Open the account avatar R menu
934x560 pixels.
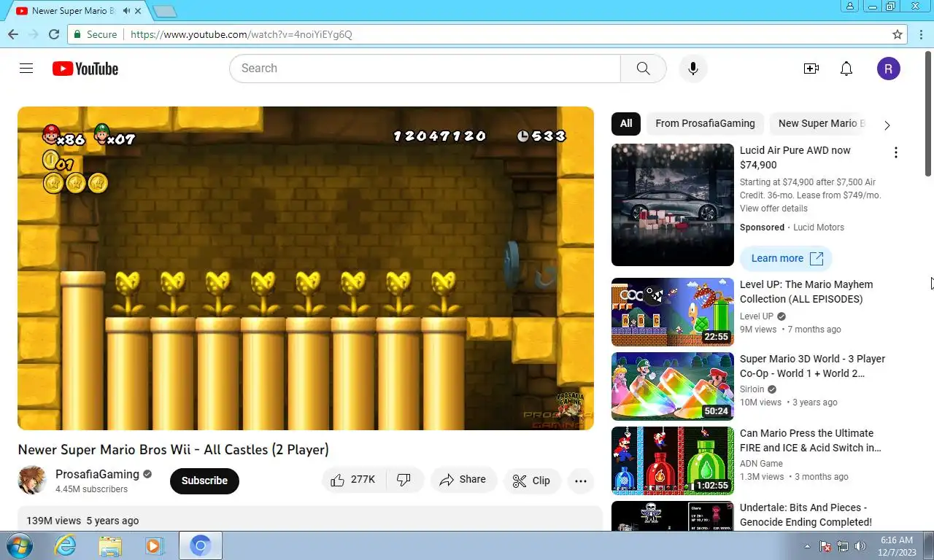point(889,69)
